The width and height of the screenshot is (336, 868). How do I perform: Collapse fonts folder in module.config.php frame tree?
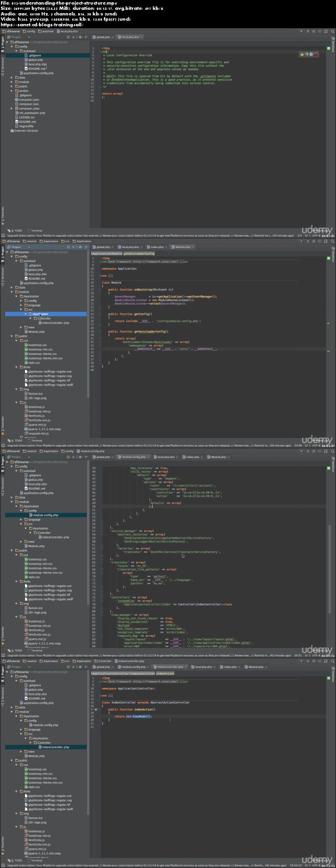pos(16,581)
